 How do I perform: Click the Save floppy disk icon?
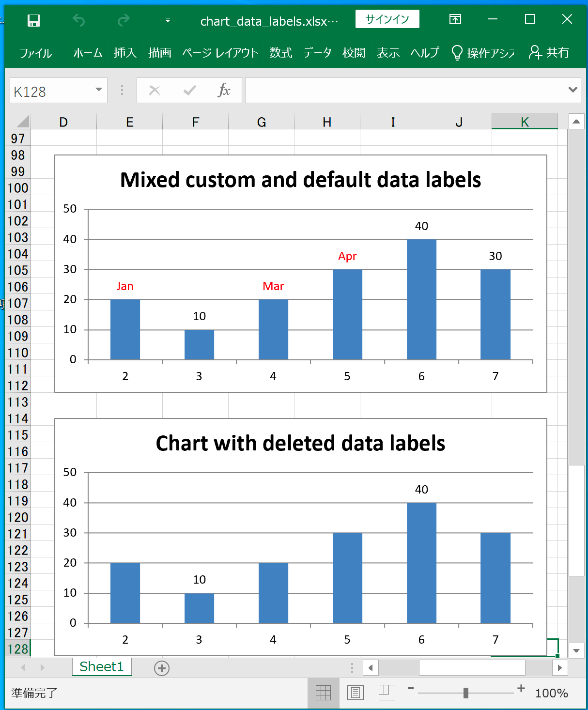click(33, 20)
